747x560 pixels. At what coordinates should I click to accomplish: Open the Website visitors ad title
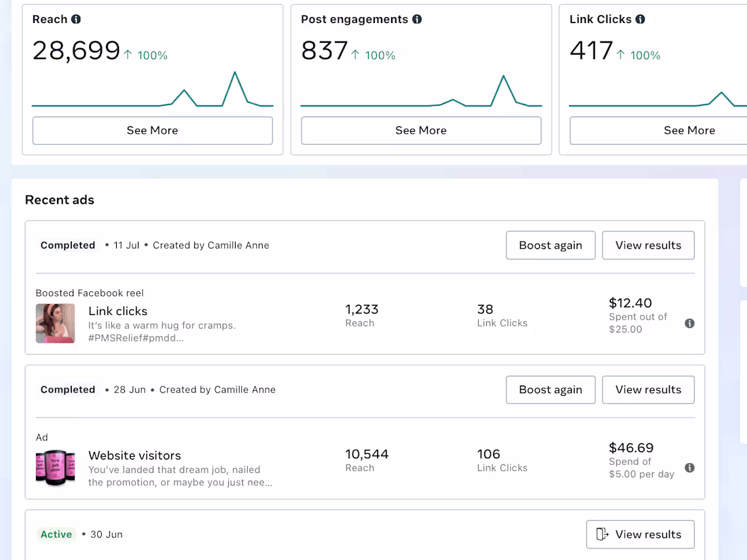coord(134,455)
